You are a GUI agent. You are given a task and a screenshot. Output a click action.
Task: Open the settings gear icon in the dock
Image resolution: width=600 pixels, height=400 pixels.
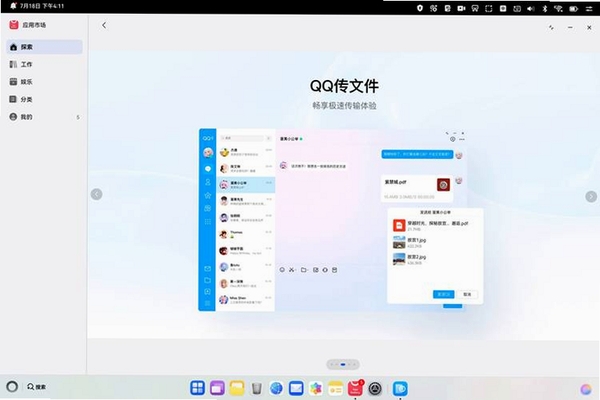click(x=375, y=389)
